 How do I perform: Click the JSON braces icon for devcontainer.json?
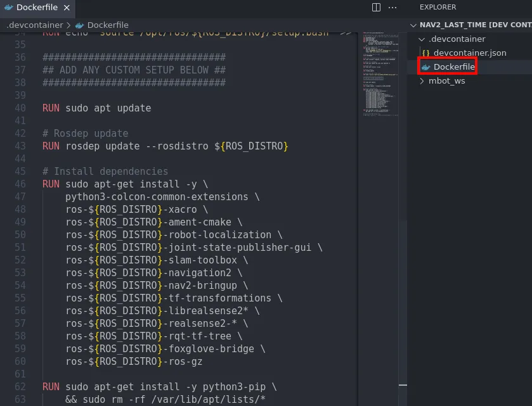tap(426, 53)
